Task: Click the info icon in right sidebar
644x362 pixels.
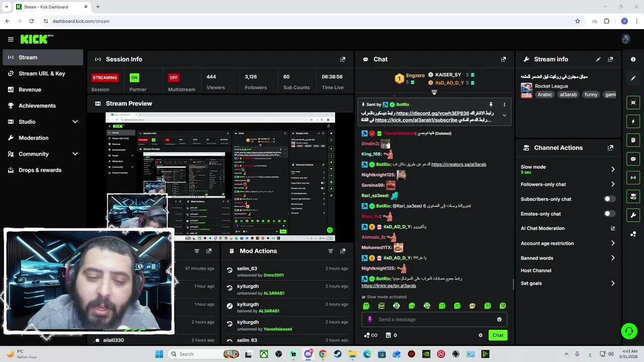Action: (x=633, y=59)
